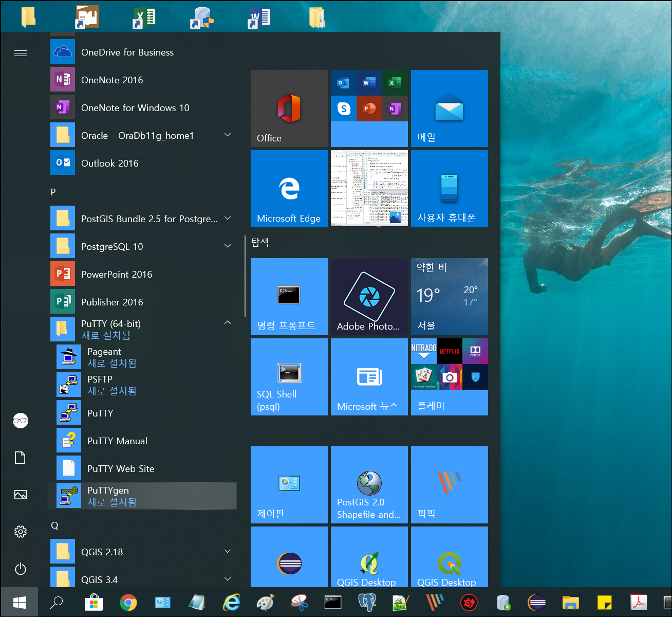Open the Power options button
Image resolution: width=672 pixels, height=617 pixels.
point(21,569)
